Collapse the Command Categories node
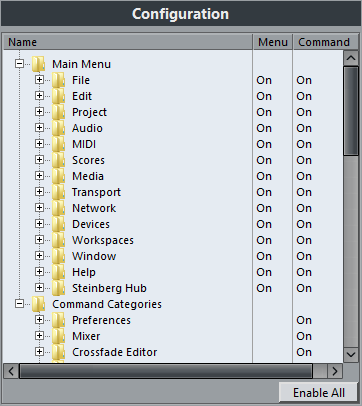Viewport: 362px width, 406px height. (x=19, y=303)
